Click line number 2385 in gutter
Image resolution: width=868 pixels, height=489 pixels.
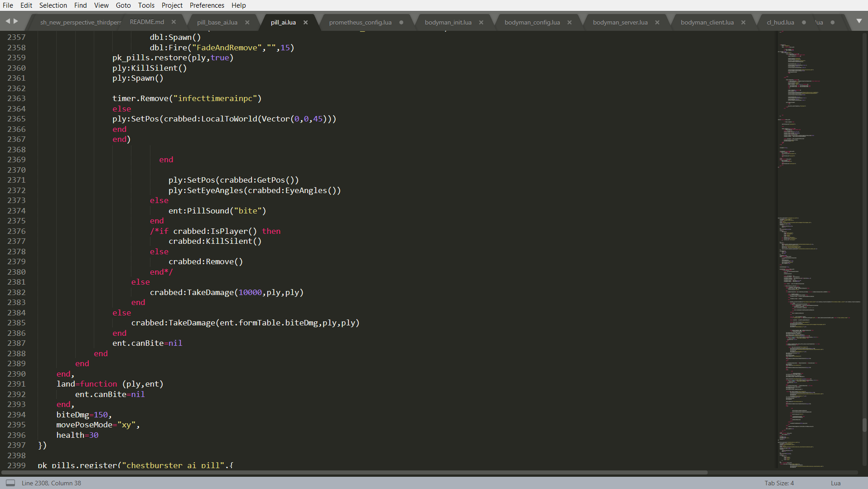point(16,323)
